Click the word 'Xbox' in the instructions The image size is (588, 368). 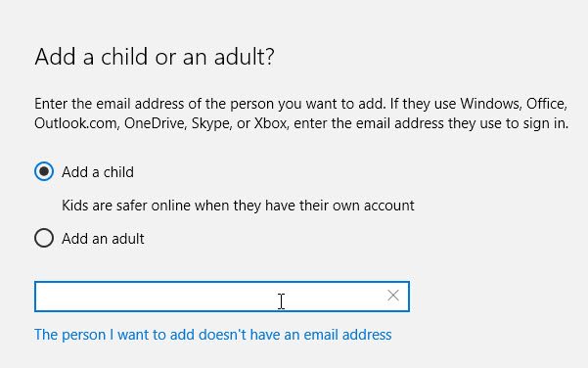(272, 123)
